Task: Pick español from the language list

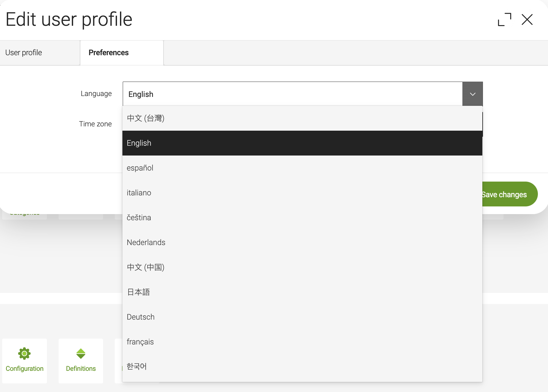Action: (302, 168)
